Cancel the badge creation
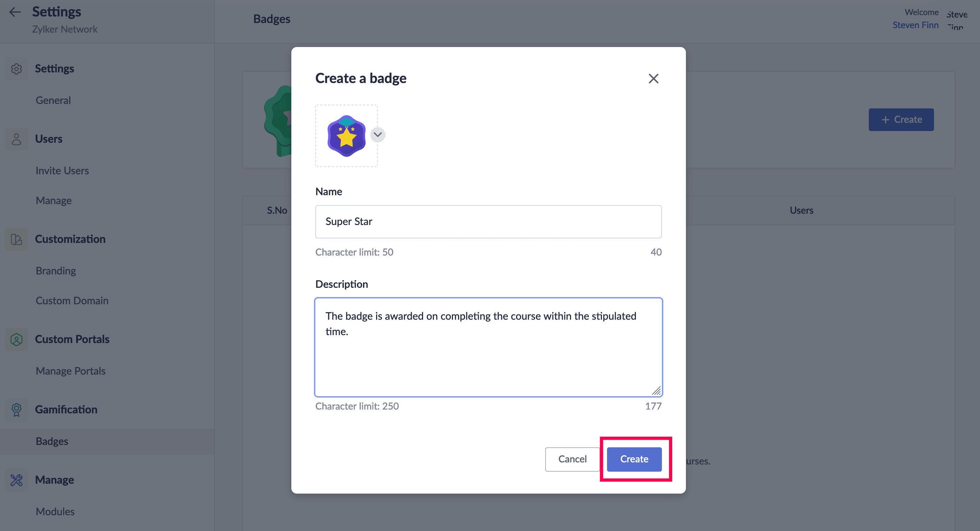This screenshot has height=531, width=980. 572,459
